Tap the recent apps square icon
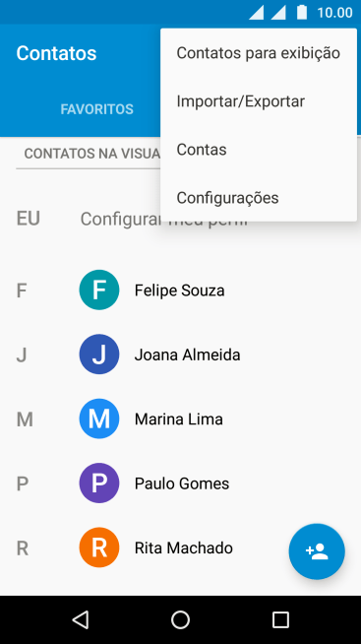Viewport: 361px width, 644px height. click(280, 619)
